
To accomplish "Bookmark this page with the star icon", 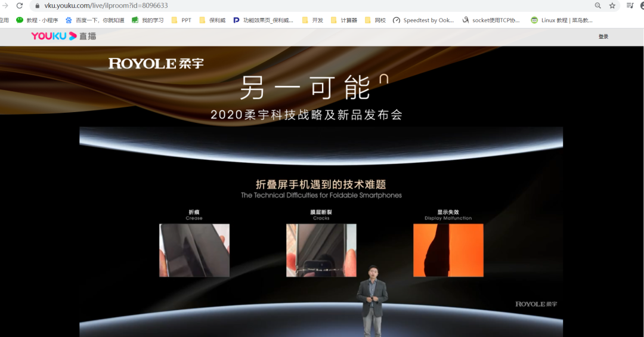I will (612, 5).
